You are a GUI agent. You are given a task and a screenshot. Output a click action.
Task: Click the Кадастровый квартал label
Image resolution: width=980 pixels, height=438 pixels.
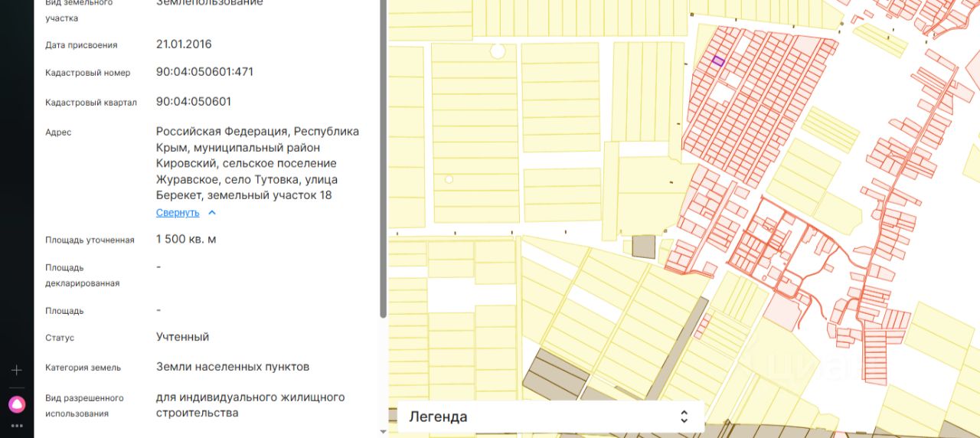[x=91, y=103]
